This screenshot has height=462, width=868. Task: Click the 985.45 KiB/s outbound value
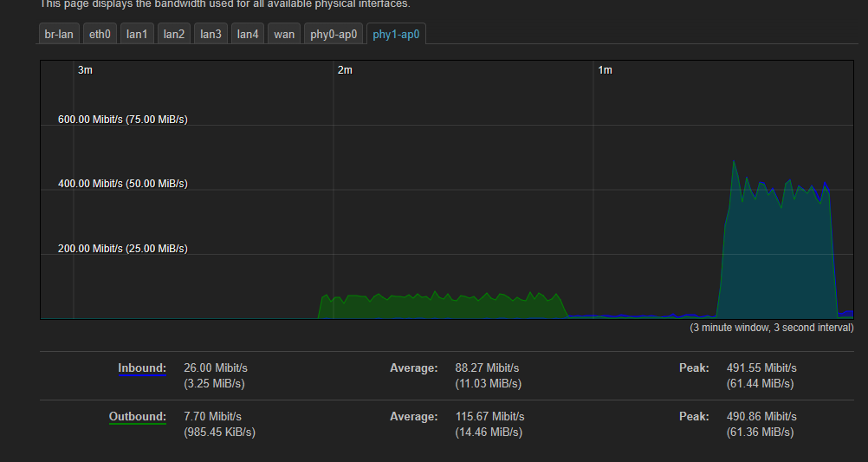(x=220, y=432)
